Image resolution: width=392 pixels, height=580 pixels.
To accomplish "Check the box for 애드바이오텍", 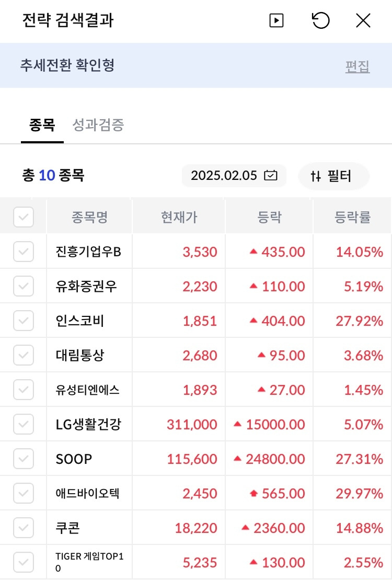I will pos(24,493).
